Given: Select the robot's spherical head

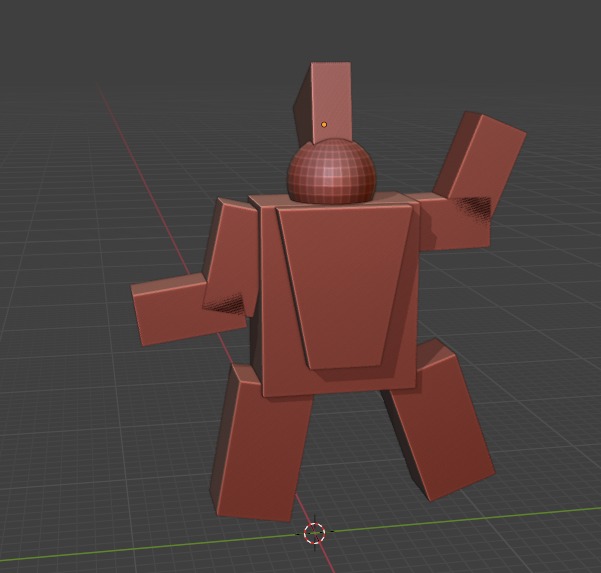Looking at the screenshot, I should tap(332, 172).
